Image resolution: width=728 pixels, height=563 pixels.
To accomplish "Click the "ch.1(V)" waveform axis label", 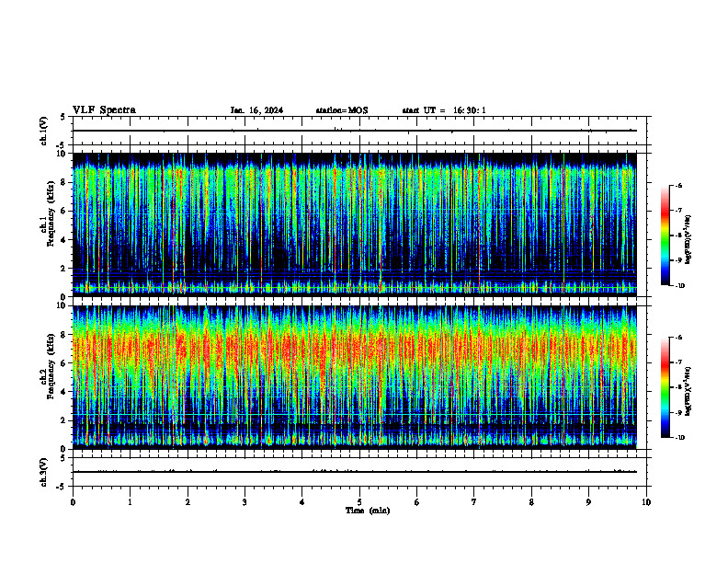I will click(x=44, y=131).
